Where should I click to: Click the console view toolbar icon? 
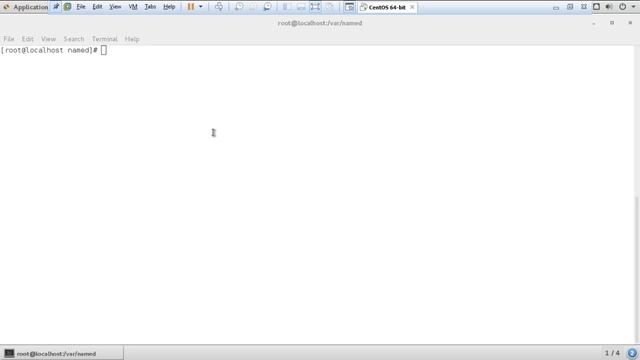coord(349,7)
